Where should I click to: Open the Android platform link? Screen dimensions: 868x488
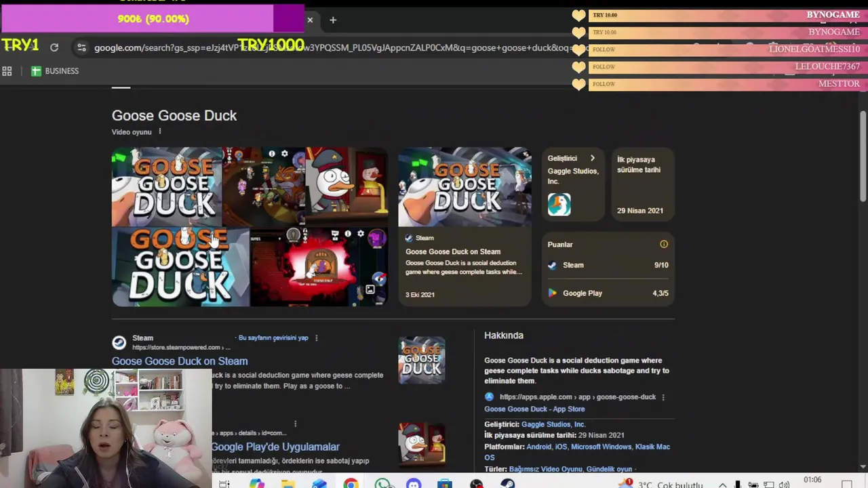539,447
